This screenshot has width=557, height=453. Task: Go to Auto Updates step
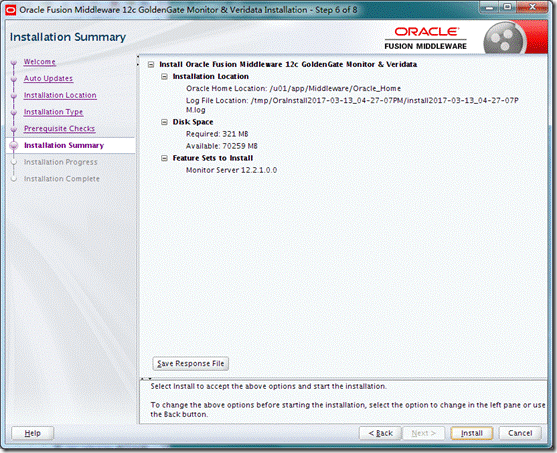point(48,78)
